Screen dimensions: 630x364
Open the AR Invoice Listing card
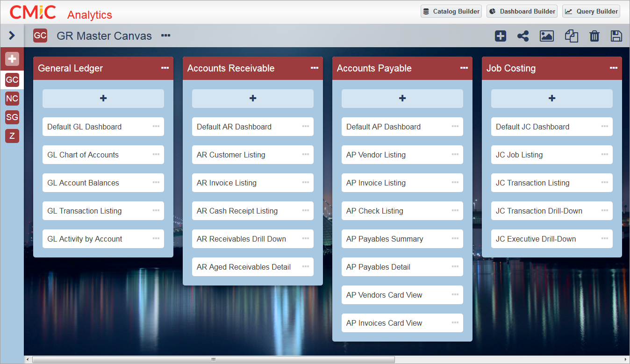[253, 183]
